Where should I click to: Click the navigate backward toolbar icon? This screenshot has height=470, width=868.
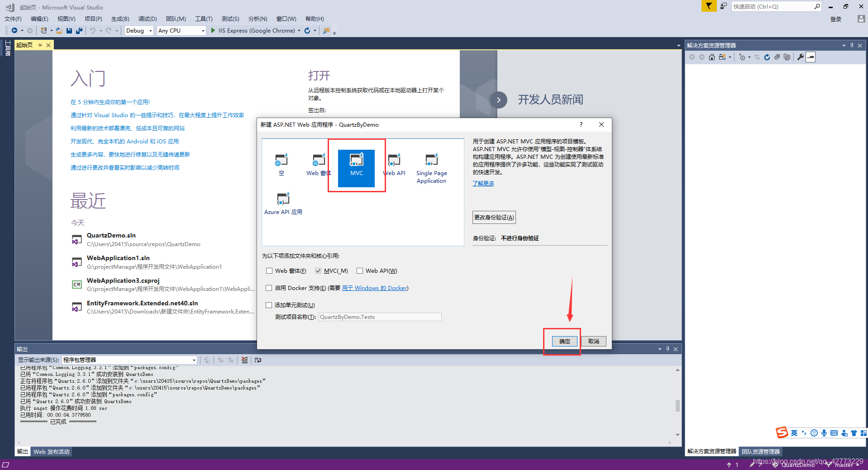coord(14,30)
